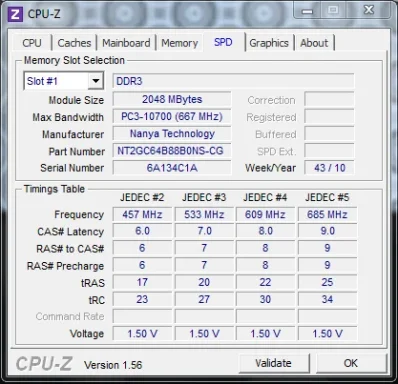Close the CPU-Z window
Screen dimensions: 398x384
point(369,11)
